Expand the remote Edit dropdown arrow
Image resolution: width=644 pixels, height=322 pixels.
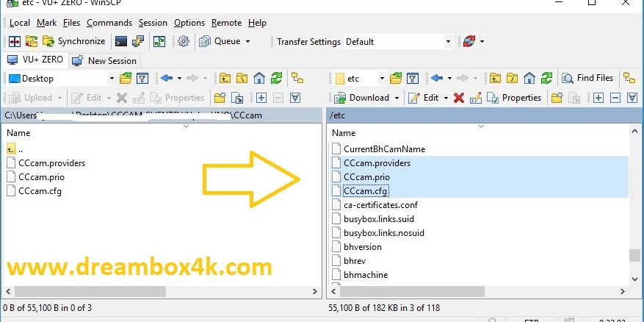tap(446, 98)
